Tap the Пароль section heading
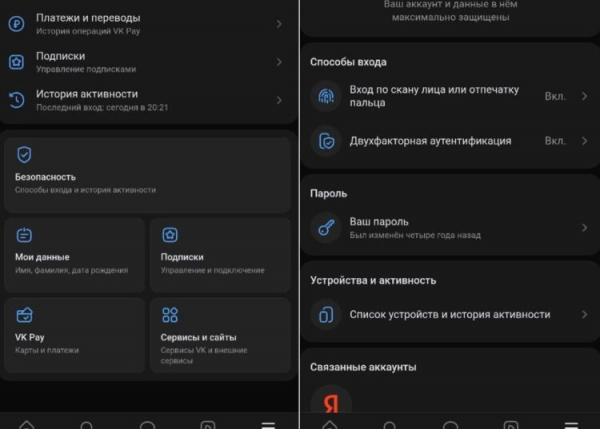600x429 pixels. coord(329,194)
